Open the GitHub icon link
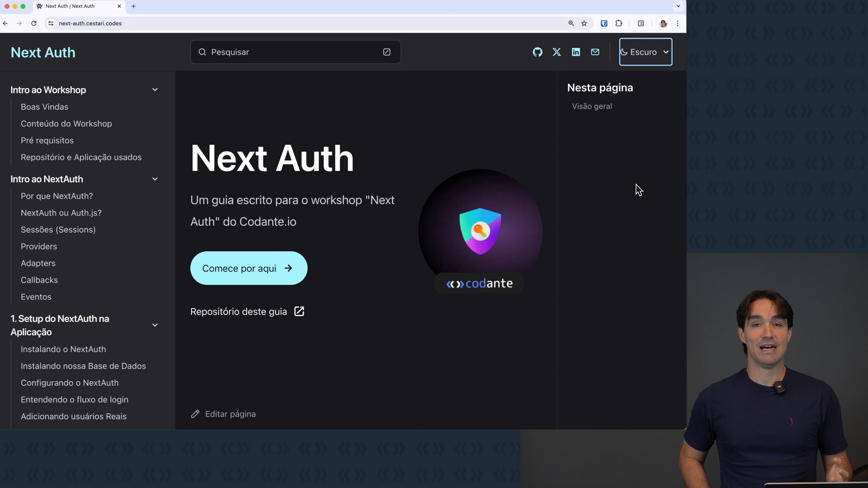Viewport: 868px width, 488px height. (x=537, y=52)
